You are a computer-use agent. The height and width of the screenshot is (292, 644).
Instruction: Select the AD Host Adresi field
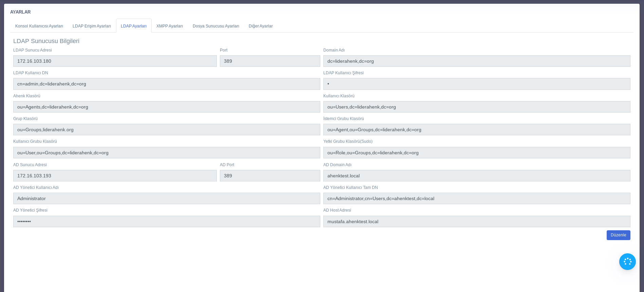pos(476,221)
